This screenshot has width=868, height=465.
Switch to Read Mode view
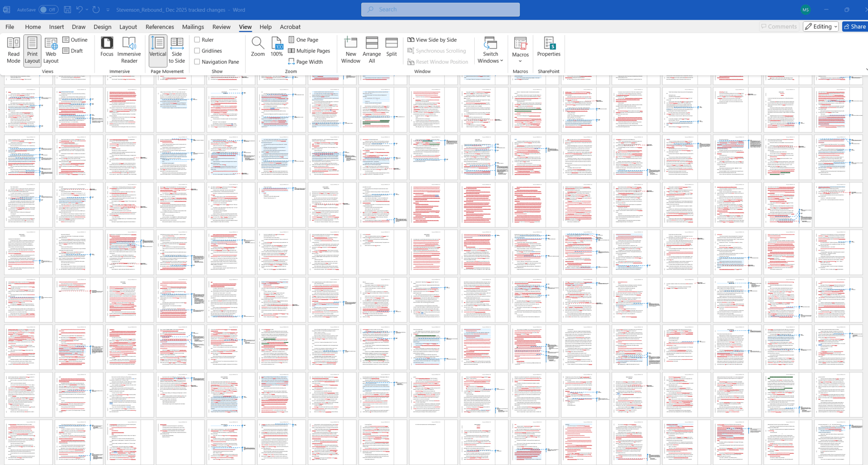tap(14, 50)
